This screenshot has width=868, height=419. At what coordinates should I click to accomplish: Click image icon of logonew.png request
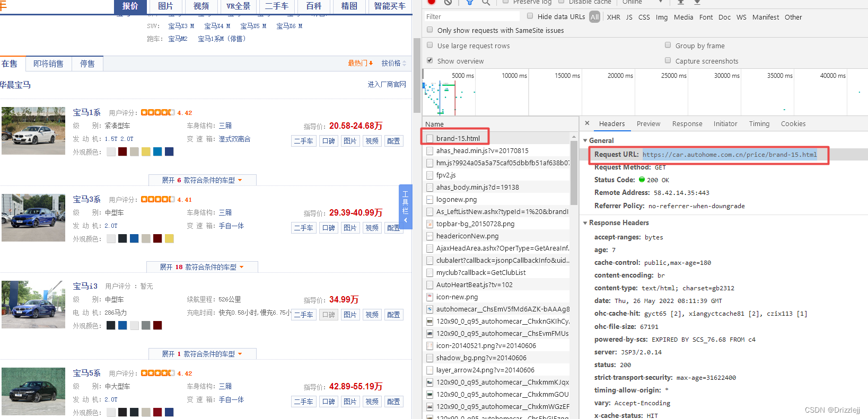tap(430, 199)
